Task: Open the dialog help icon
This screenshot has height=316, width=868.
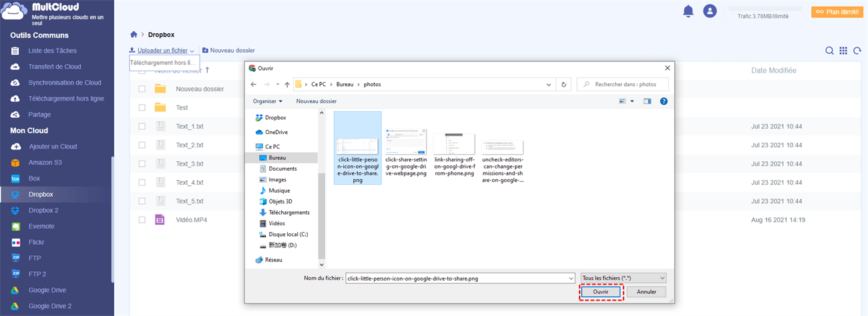Action: (664, 101)
